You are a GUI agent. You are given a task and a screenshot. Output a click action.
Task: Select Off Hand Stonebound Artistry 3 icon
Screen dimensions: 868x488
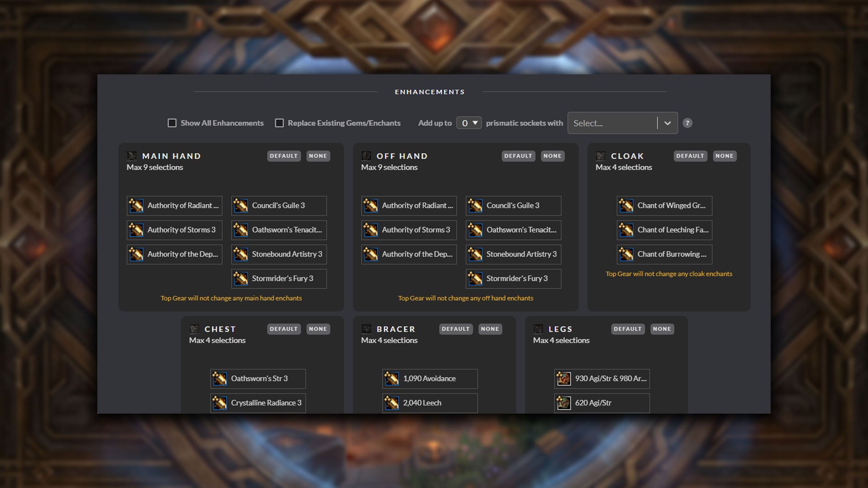point(475,254)
